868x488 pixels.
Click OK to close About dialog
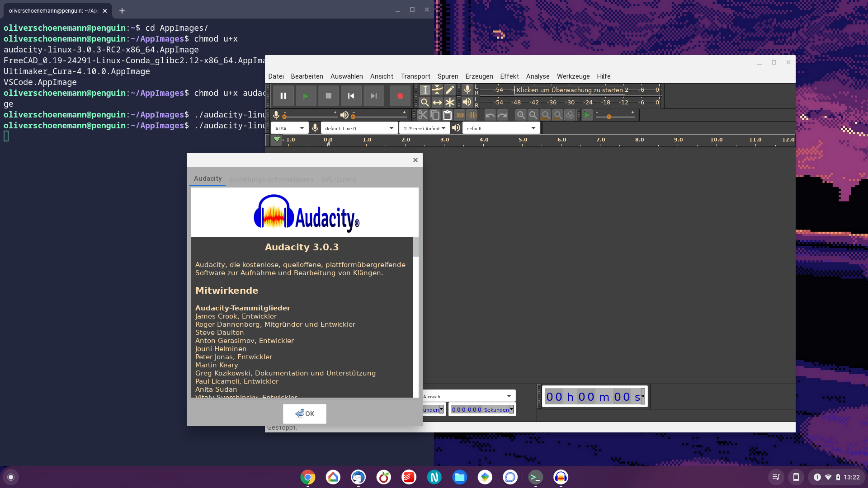[305, 413]
